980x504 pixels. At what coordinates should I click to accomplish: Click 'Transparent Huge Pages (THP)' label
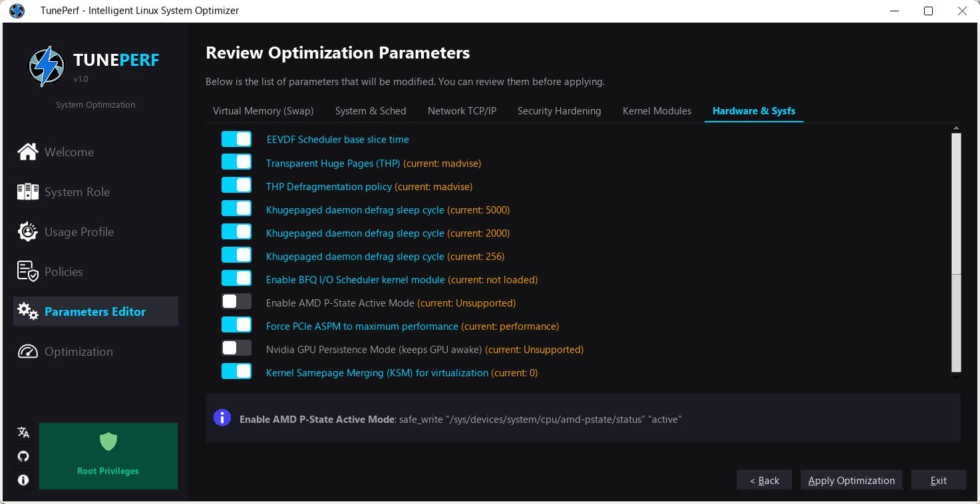pos(333,163)
